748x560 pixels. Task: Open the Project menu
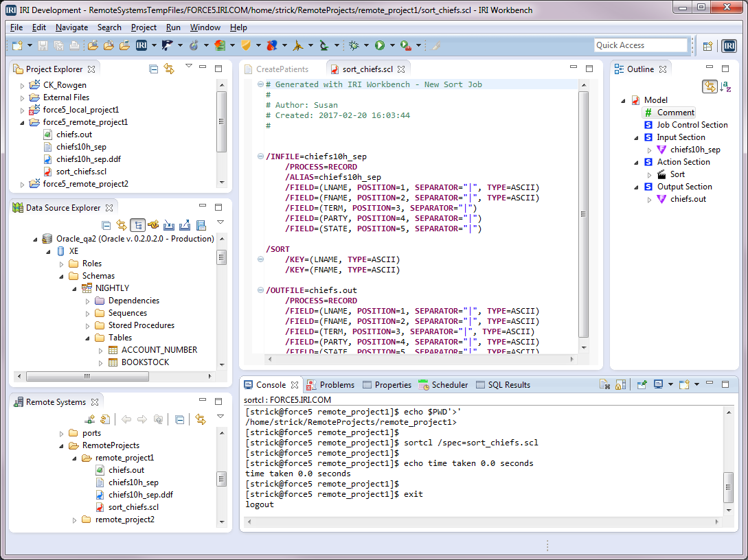[144, 27]
